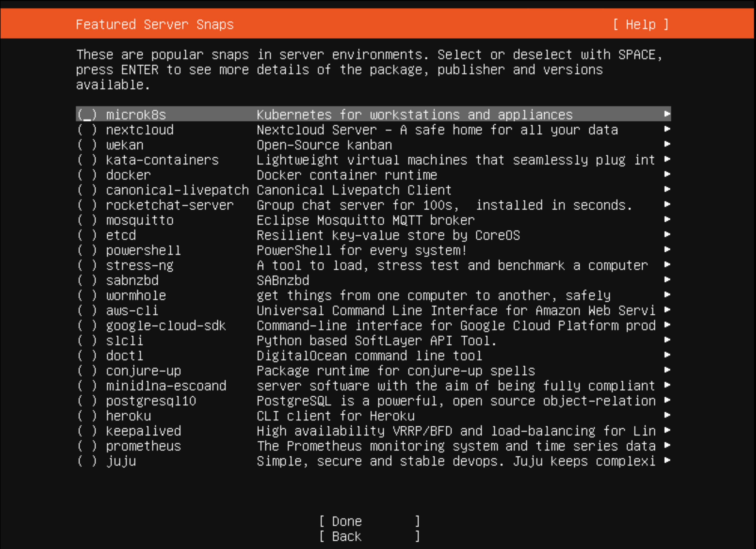Click the prometheus snap name

point(143,446)
